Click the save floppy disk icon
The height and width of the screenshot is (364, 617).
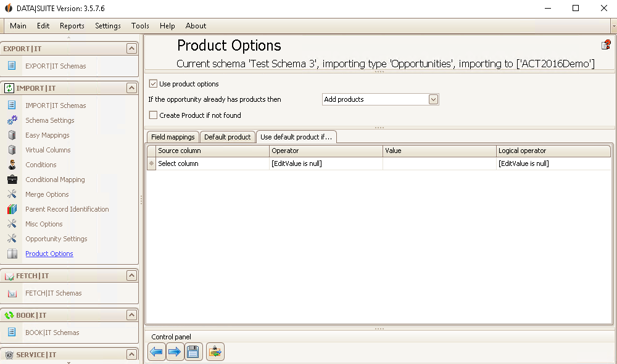pos(193,352)
